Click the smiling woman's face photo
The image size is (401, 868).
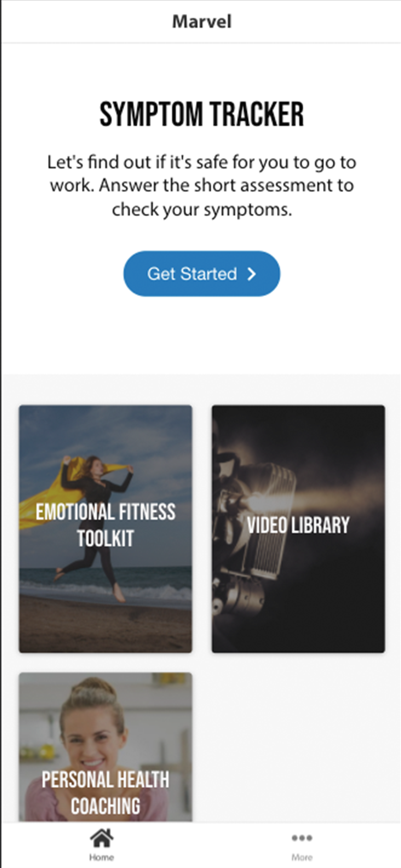93,728
